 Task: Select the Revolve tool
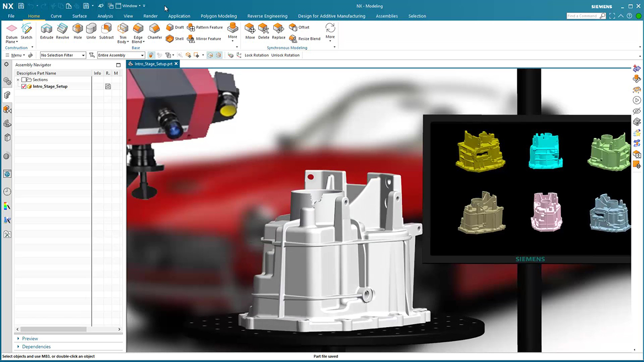[62, 31]
